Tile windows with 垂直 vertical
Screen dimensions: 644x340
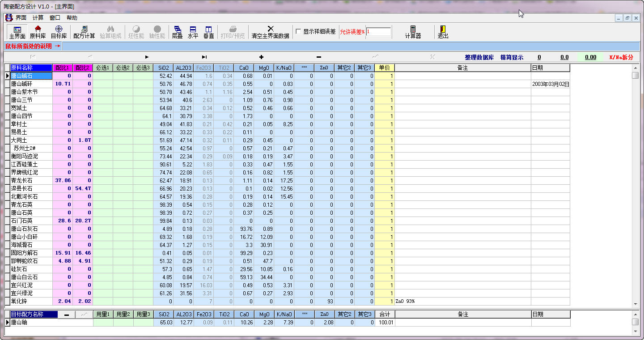point(208,32)
